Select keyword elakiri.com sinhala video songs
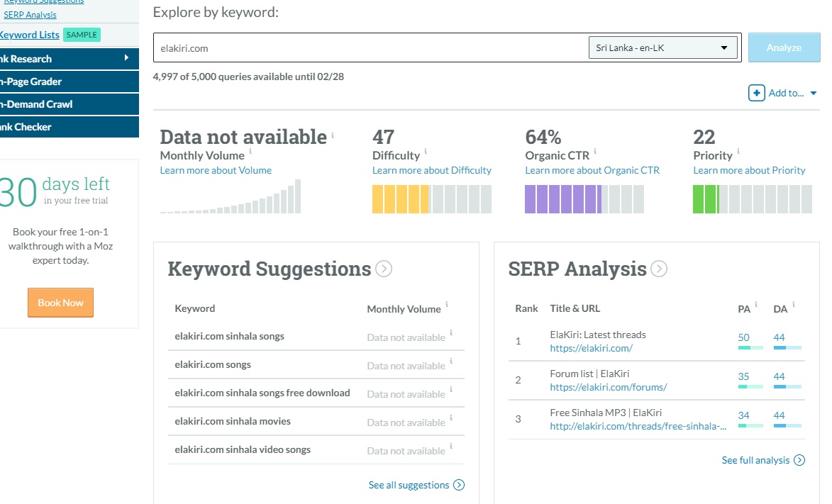The image size is (832, 504). pyautogui.click(x=243, y=449)
